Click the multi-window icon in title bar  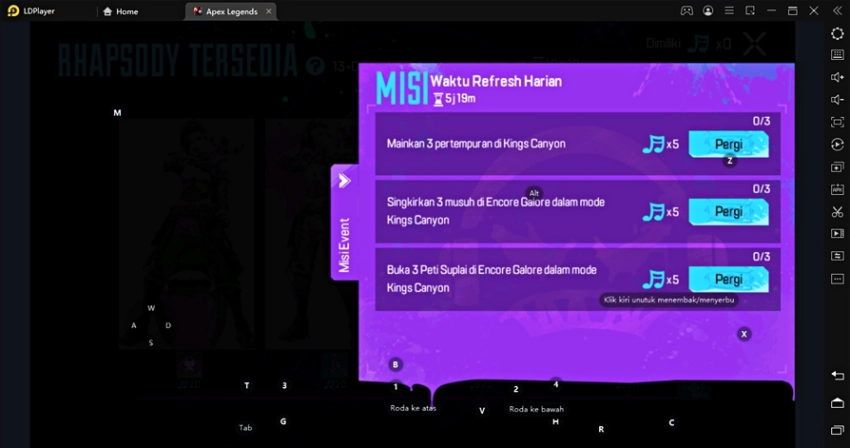(x=750, y=11)
